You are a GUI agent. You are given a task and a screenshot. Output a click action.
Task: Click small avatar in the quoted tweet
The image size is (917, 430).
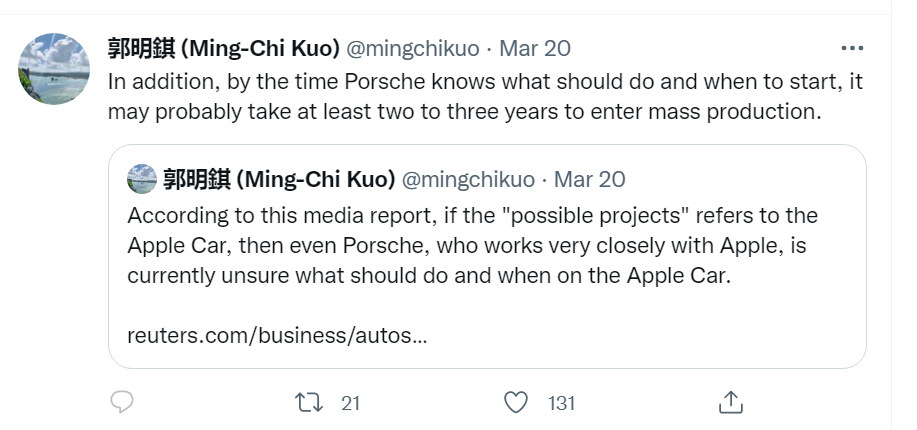pos(141,180)
